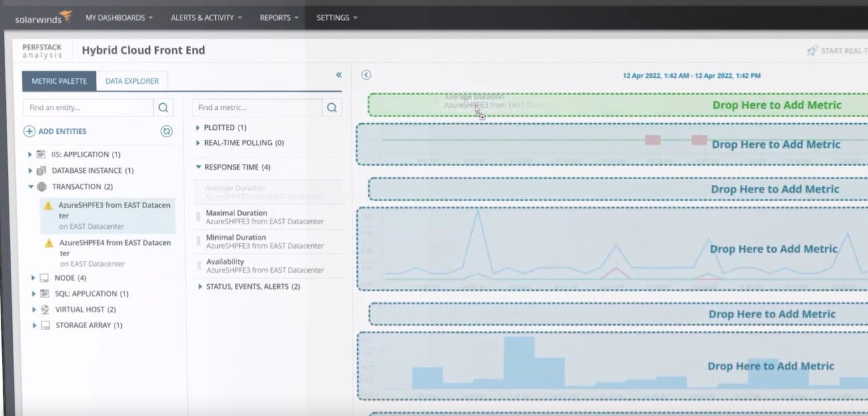Click the Find a metric search field
Image resolution: width=868 pixels, height=416 pixels.
(257, 108)
